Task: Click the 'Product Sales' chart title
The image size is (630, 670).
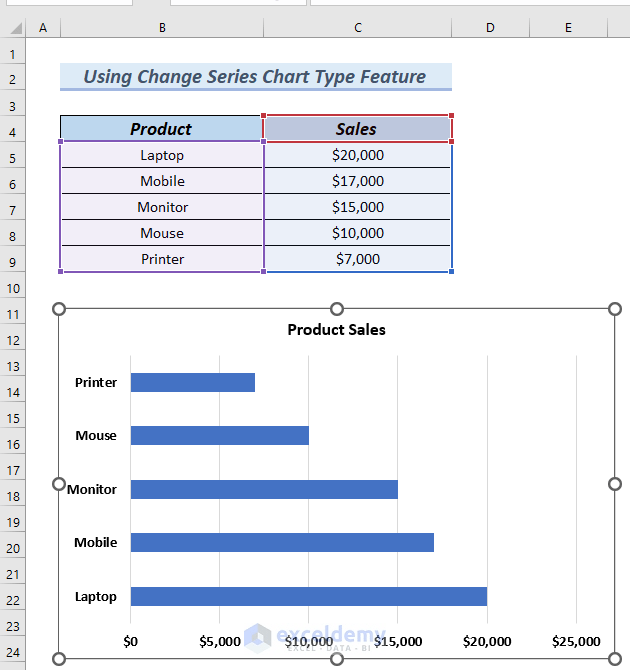Action: click(x=336, y=330)
